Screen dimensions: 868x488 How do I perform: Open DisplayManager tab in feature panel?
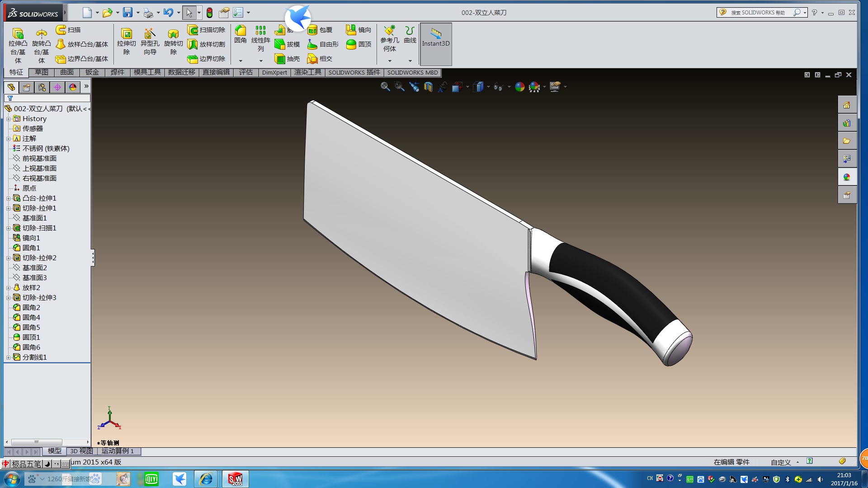point(72,87)
